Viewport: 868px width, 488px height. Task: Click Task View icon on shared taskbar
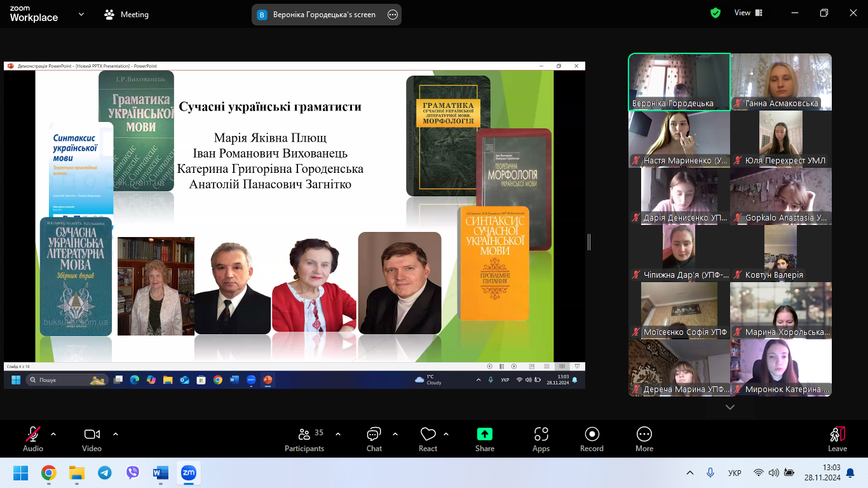[118, 380]
